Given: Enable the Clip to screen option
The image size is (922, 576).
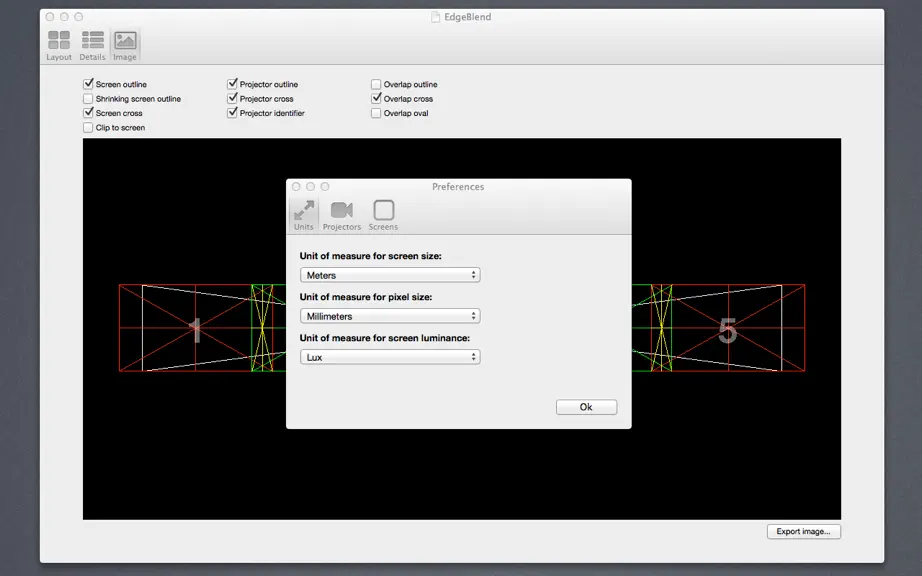Looking at the screenshot, I should 88,128.
